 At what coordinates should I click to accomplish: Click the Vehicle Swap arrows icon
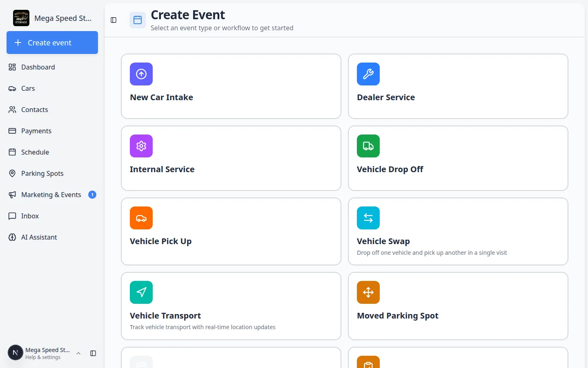point(368,218)
